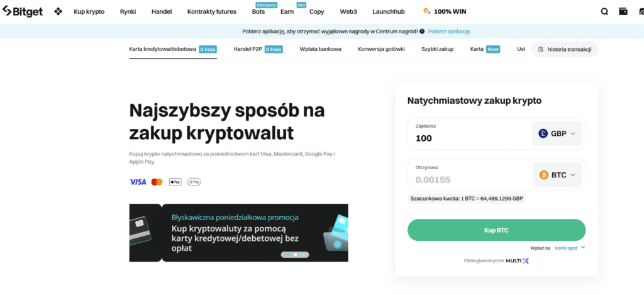Select the Wpłata bankowa tab

(x=320, y=49)
